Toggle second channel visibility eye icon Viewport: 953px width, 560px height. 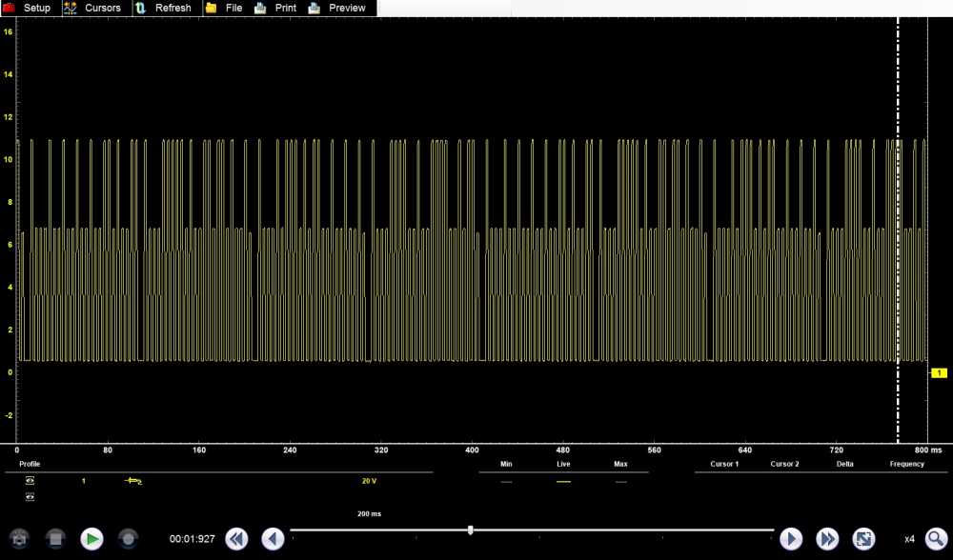(30, 497)
